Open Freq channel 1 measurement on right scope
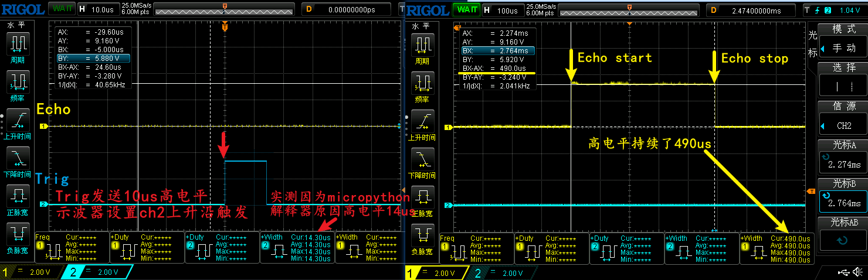Screen dimensions: 868x280 tap(476, 248)
